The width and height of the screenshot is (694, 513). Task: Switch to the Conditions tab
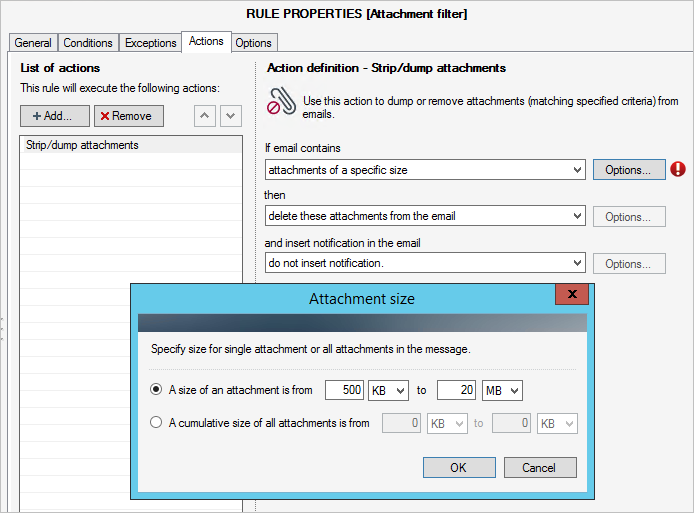(x=88, y=43)
